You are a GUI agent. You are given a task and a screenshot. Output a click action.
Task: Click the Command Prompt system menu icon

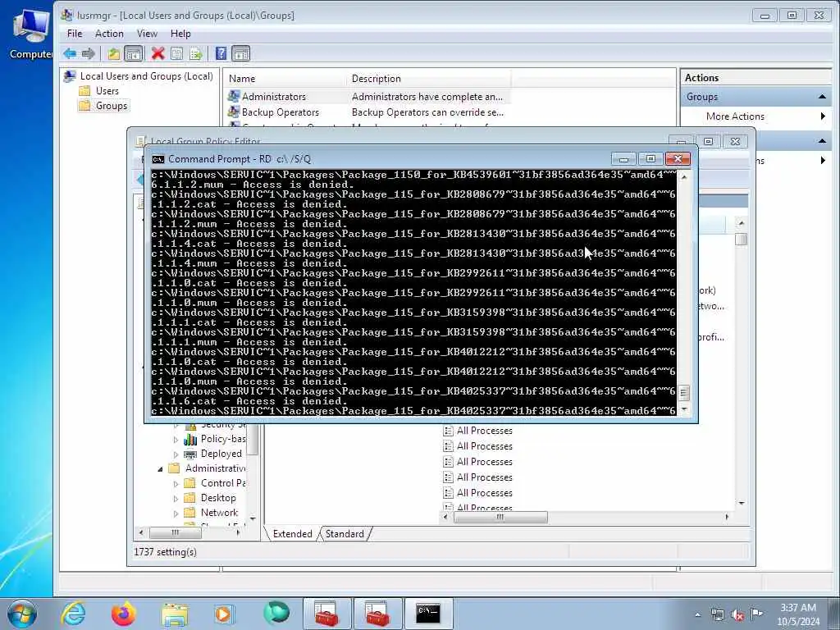[x=158, y=159]
